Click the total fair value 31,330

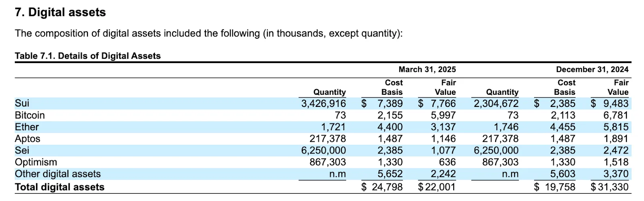[x=613, y=187]
